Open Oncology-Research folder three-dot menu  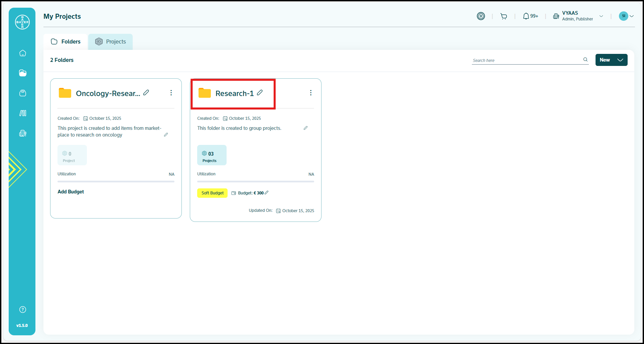pos(171,93)
